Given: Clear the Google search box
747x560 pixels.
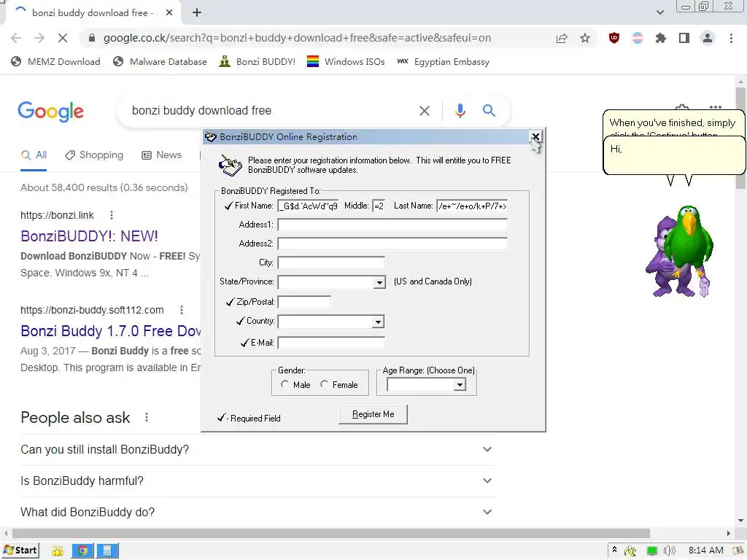Looking at the screenshot, I should coord(425,111).
